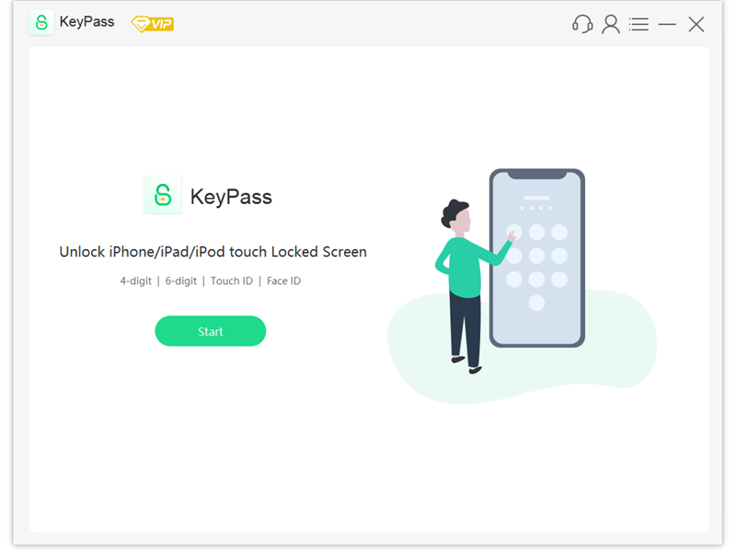736x560 pixels.
Task: Close the KeyPass window
Action: (696, 24)
